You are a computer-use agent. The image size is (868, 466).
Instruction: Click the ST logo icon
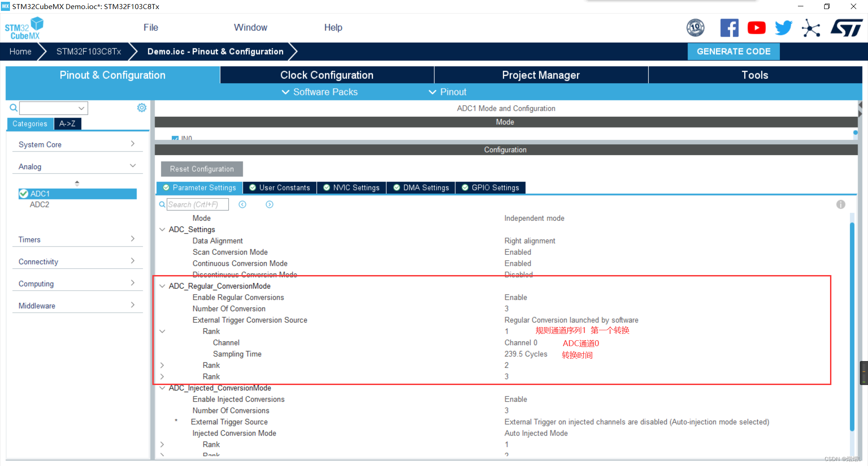click(846, 28)
